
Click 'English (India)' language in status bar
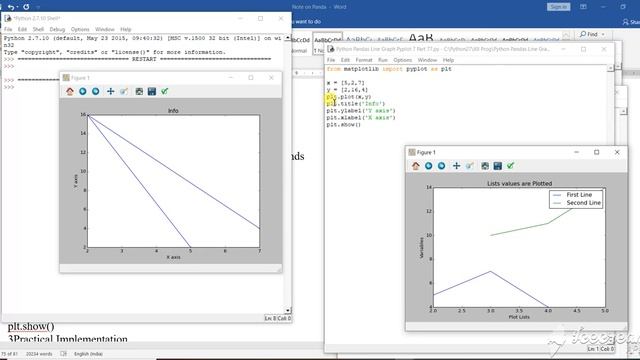point(88,354)
